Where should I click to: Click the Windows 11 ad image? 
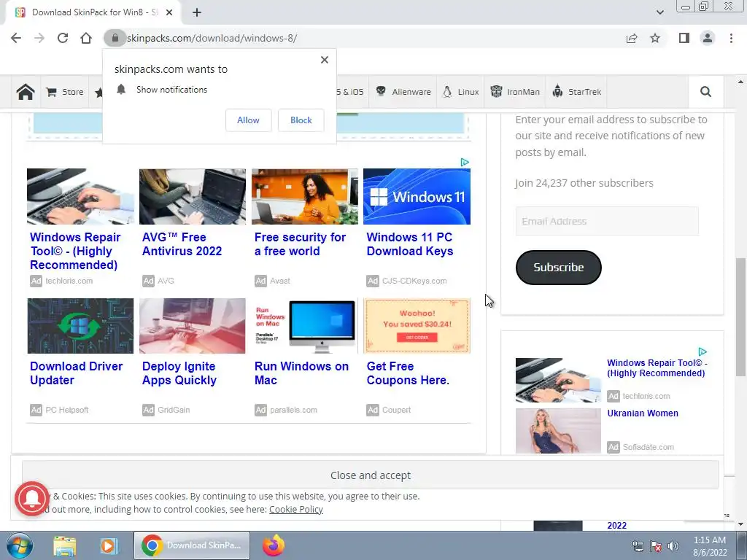[417, 196]
